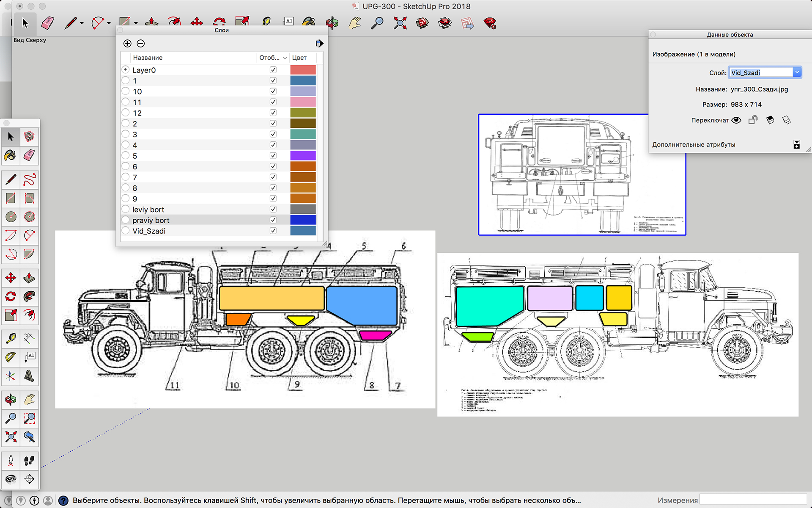The height and width of the screenshot is (508, 812).
Task: Activate the Zoom Extents tool in top toolbar
Action: click(x=400, y=23)
